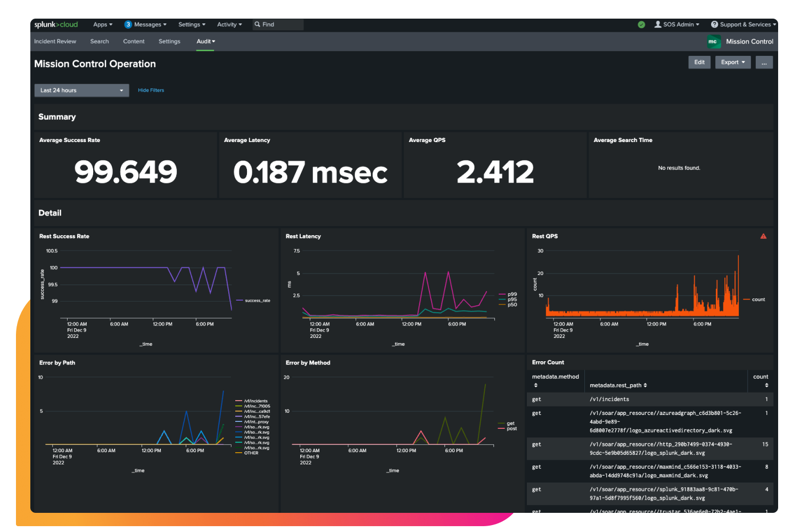
Task: Click the Splunk Cloud logo
Action: tap(56, 24)
